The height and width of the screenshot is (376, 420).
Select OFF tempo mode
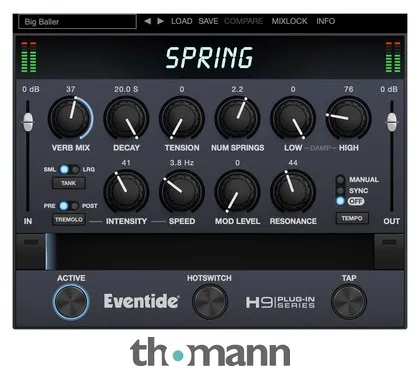click(340, 201)
